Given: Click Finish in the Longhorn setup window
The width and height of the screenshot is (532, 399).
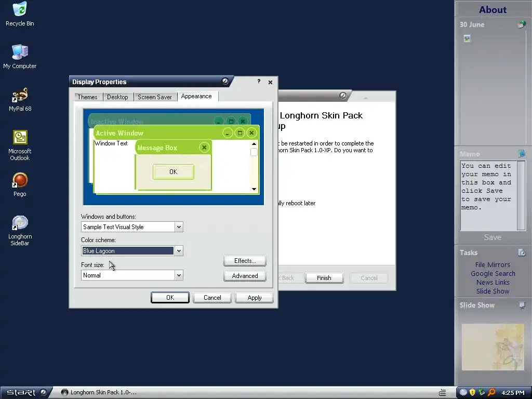Looking at the screenshot, I should tap(324, 278).
